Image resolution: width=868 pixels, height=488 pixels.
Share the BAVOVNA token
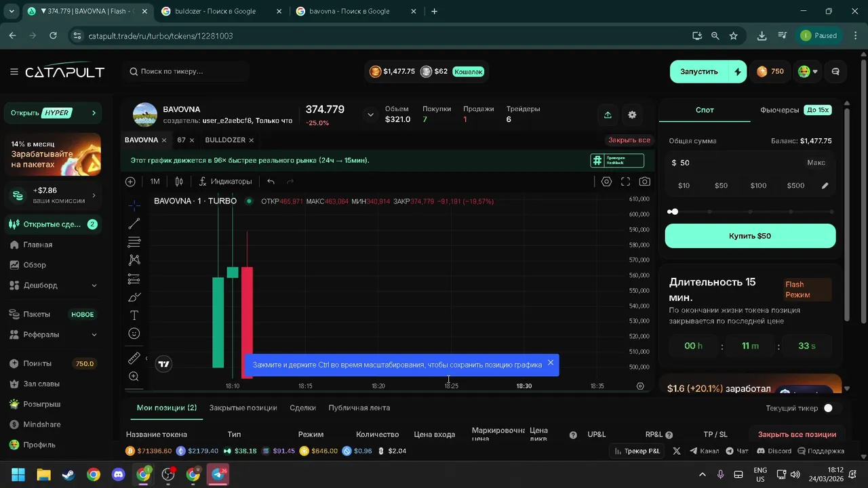(608, 115)
